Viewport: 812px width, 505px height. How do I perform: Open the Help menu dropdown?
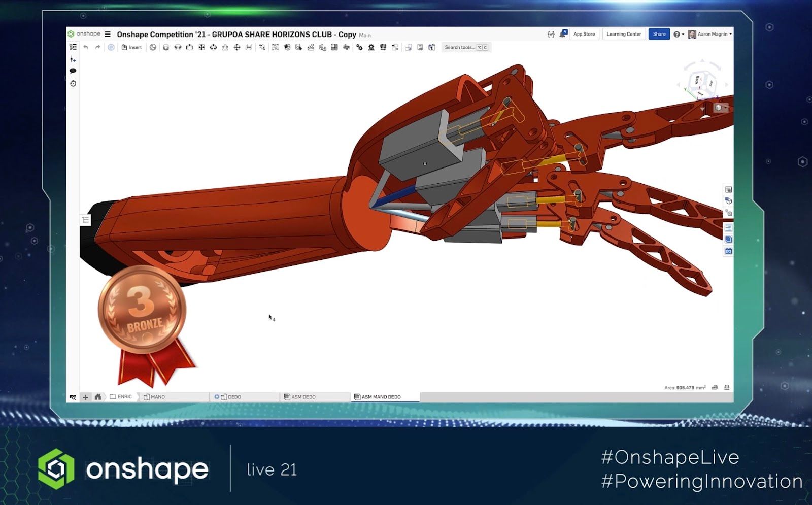679,34
